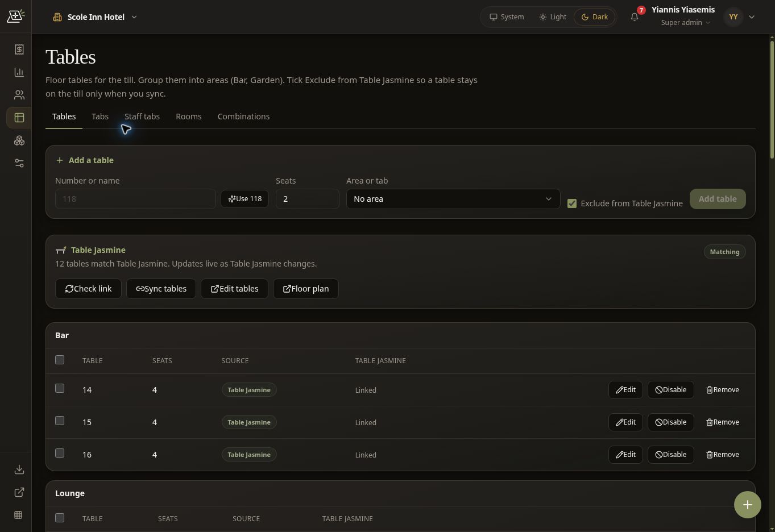Viewport: 775px width, 532px height.
Task: Expand the Super admin role dropdown
Action: (x=685, y=23)
